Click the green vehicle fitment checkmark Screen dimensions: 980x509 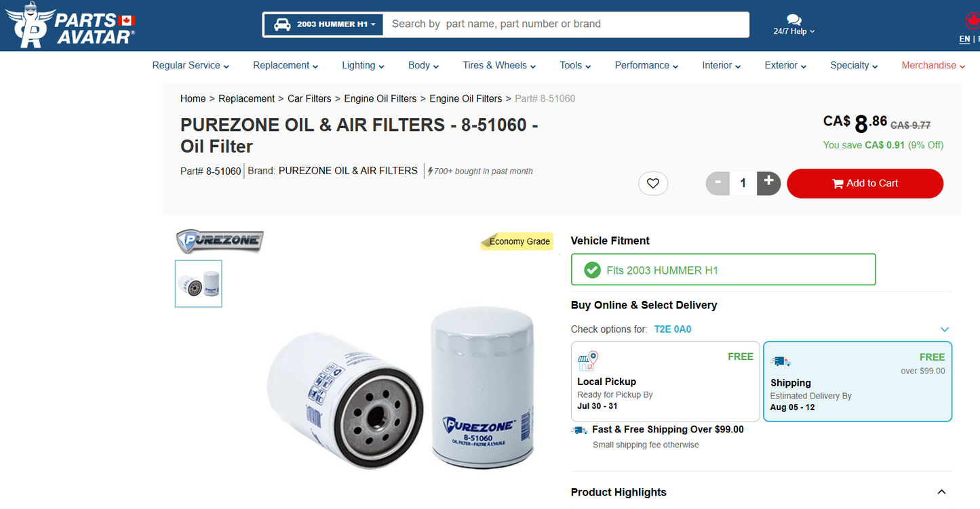point(592,270)
